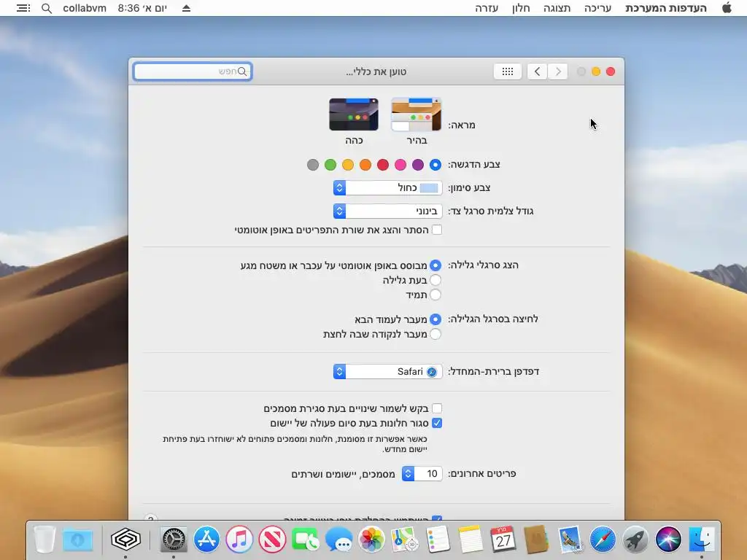
Task: Open iTunes music icon in dock
Action: point(239,540)
